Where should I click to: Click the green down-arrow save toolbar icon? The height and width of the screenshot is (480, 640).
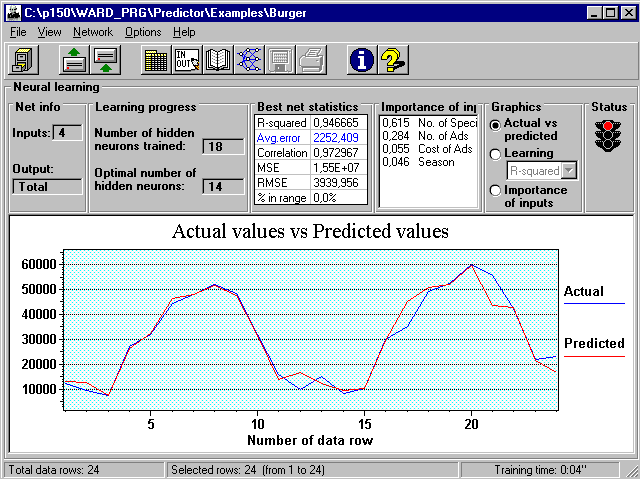pyautogui.click(x=104, y=60)
